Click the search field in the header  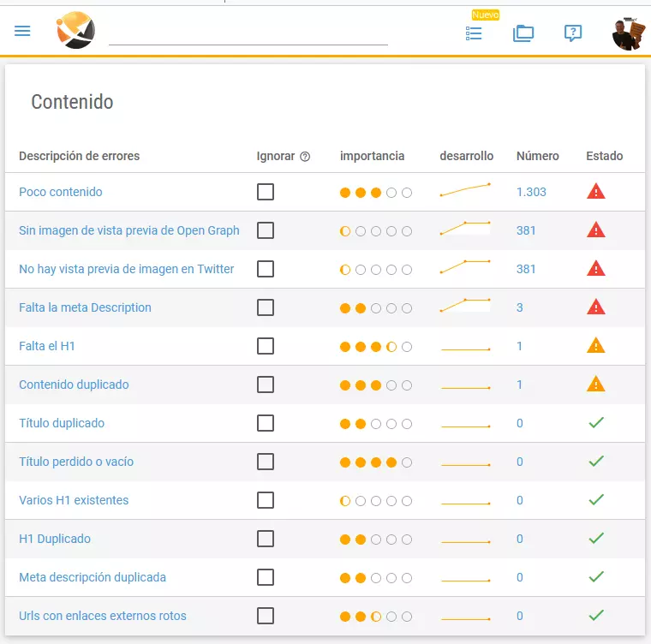click(248, 34)
